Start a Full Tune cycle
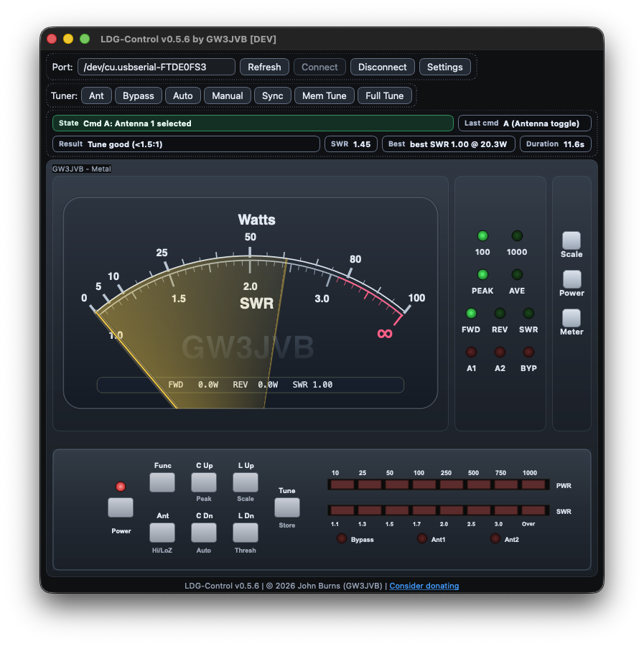The height and width of the screenshot is (646, 644). click(x=384, y=95)
